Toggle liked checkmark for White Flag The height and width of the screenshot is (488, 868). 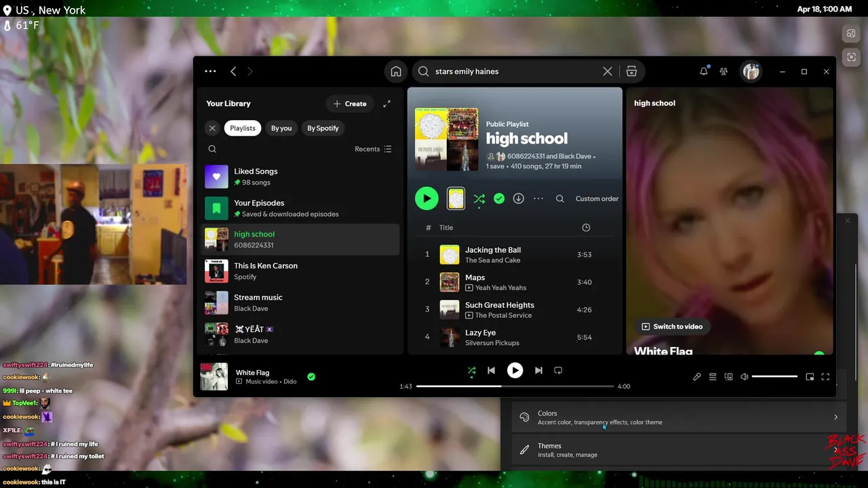point(311,377)
